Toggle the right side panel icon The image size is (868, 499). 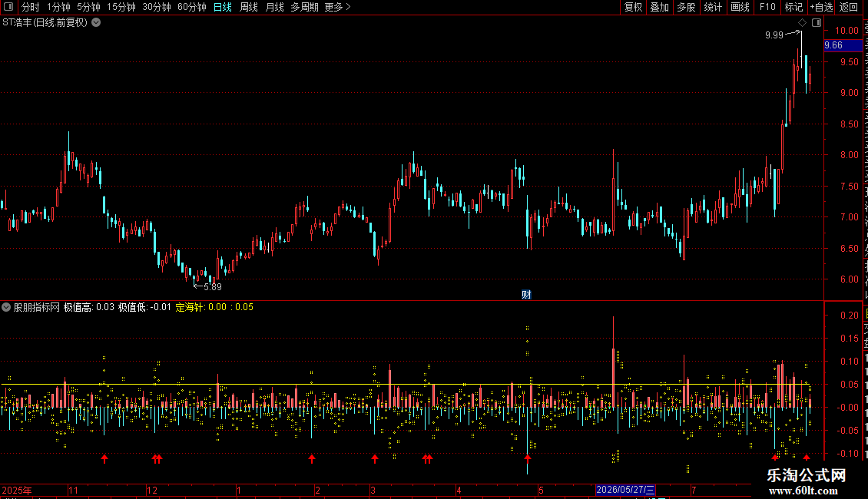coord(817,23)
